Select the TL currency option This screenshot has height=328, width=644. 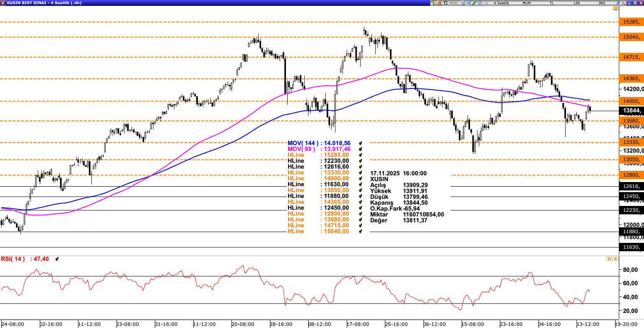551,3
